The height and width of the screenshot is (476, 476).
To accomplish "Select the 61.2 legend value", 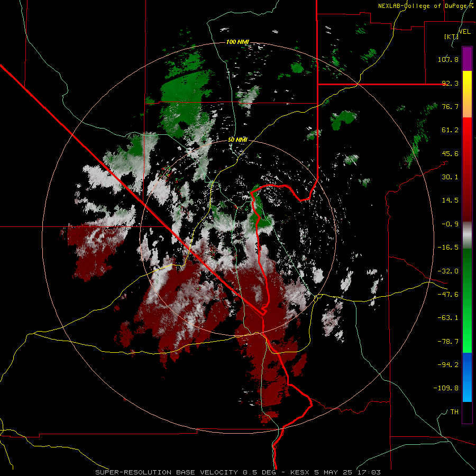I will (x=450, y=130).
